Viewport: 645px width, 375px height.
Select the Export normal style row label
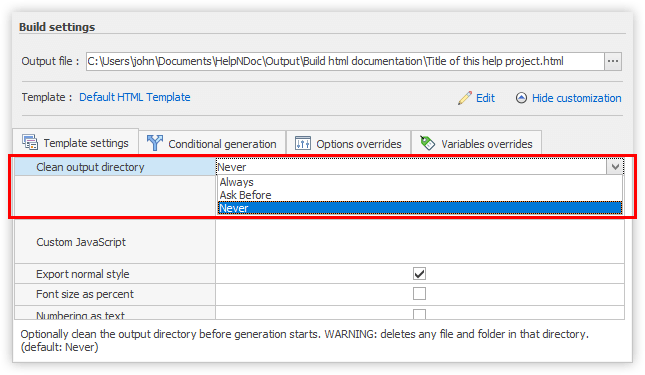coord(83,274)
